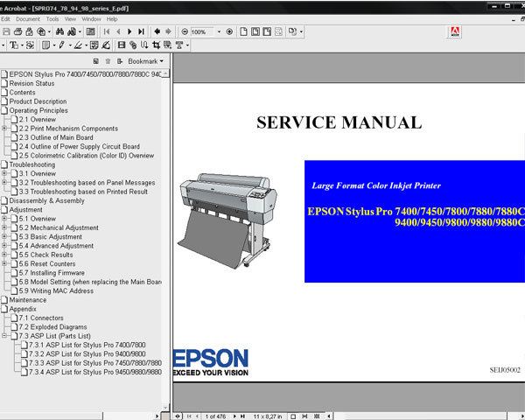Expand the 2.2 Print Mechanism Components bookmark
Screen dimensions: 525x420
(5, 129)
